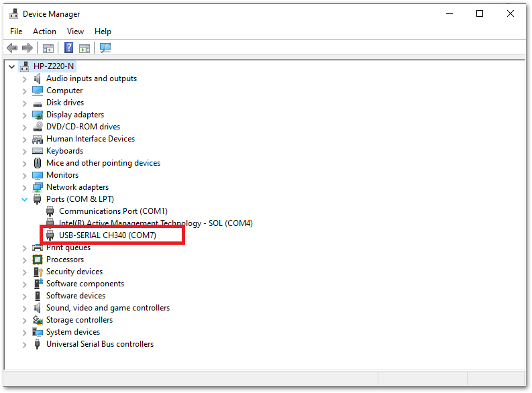
Task: Select Communications Port (COM1) entry
Action: point(113,211)
